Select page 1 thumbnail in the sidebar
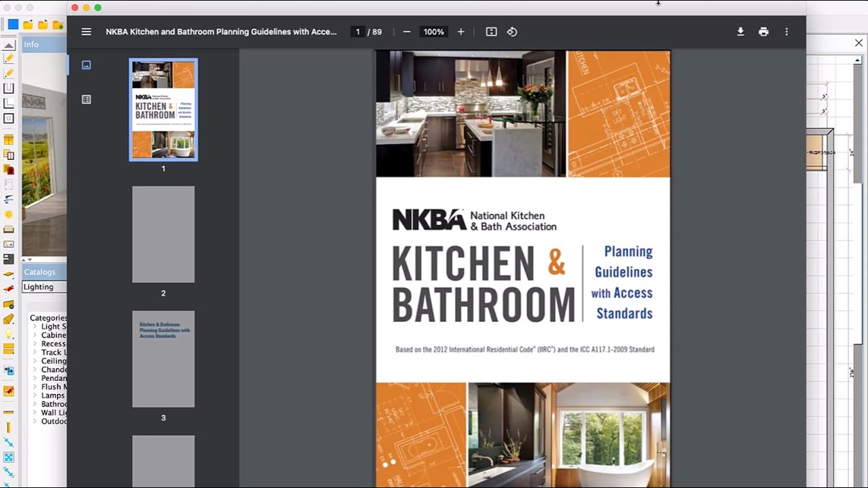Viewport: 868px width, 488px height. (163, 110)
